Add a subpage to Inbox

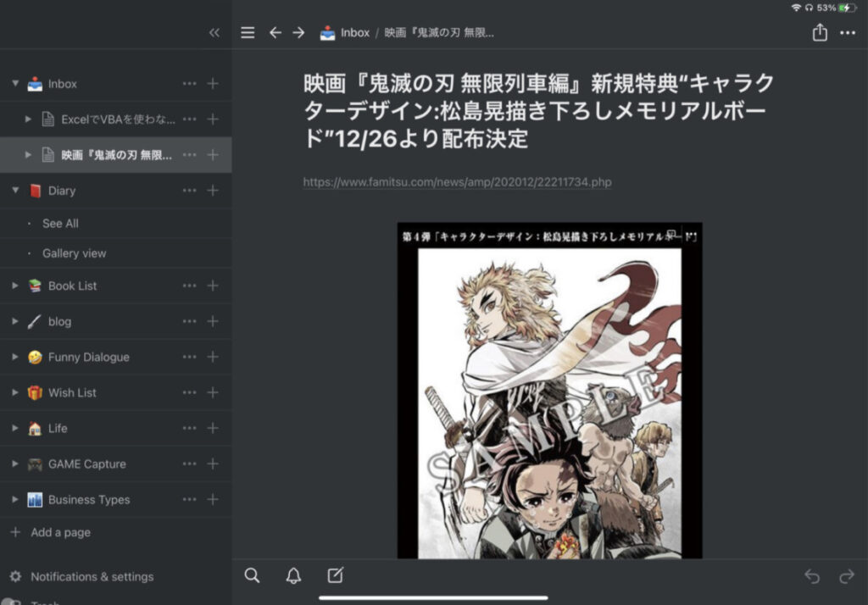(x=213, y=84)
